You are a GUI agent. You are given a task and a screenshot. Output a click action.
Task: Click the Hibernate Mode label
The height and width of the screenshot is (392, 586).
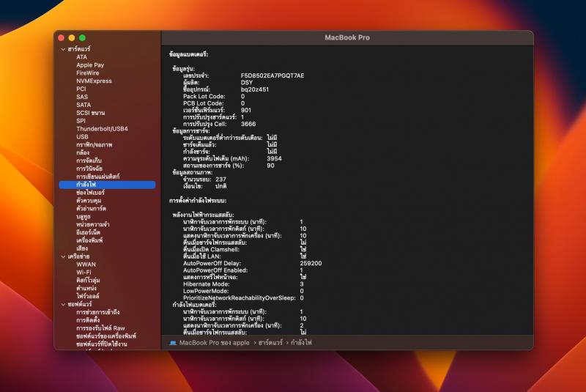(x=207, y=284)
